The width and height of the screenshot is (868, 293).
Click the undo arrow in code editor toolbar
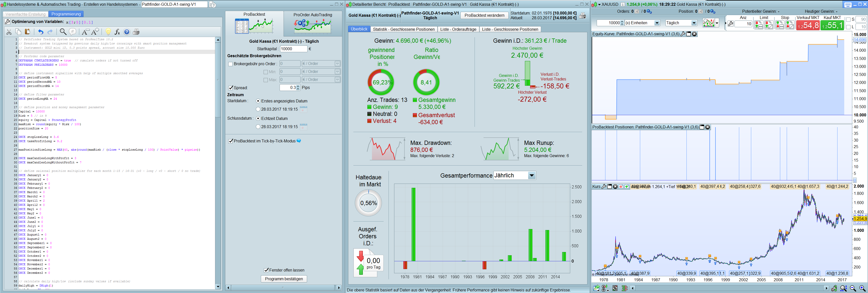tap(41, 32)
